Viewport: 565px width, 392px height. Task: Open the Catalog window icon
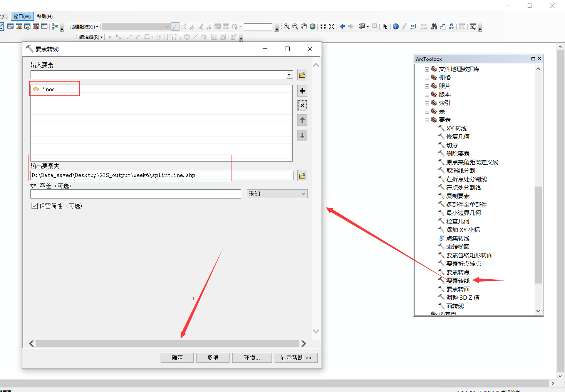click(19, 27)
